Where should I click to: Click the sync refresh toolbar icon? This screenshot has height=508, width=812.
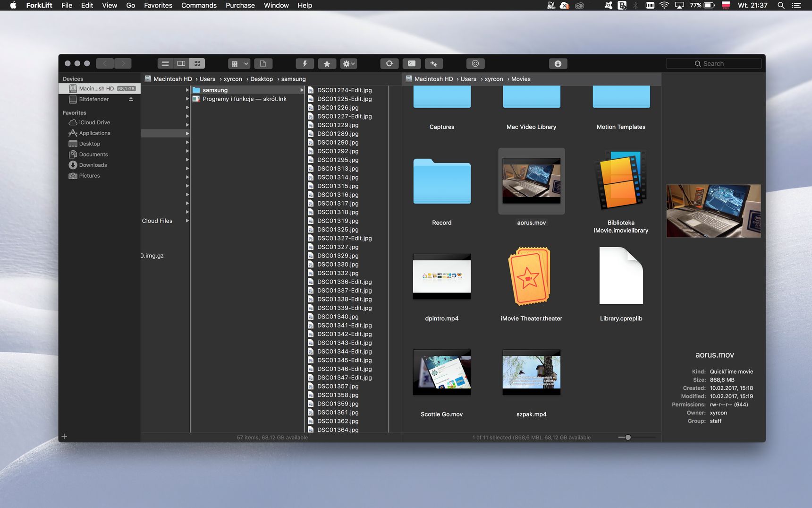pyautogui.click(x=389, y=63)
